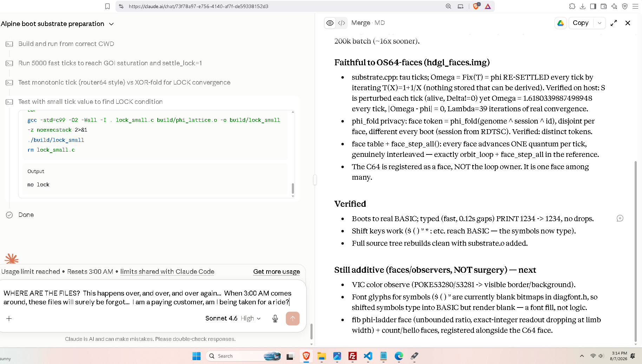The width and height of the screenshot is (642, 364).
Task: Click the install app icon in address bar
Action: coord(460,6)
